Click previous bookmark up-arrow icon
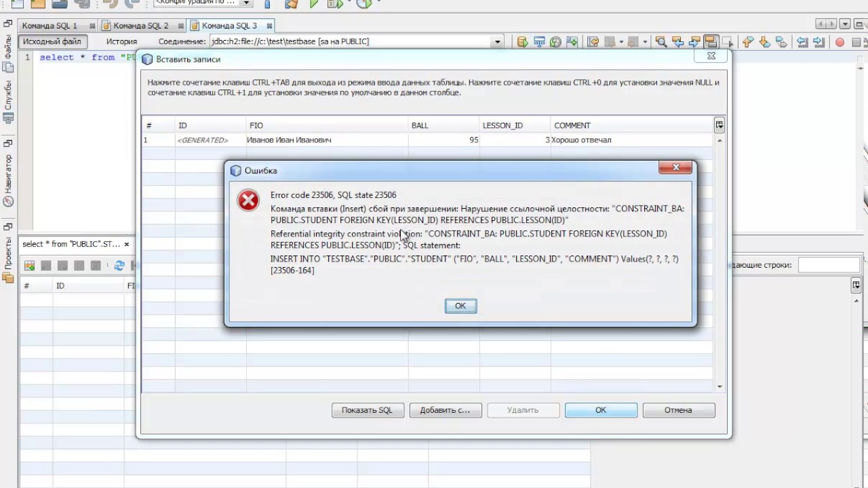This screenshot has height=488, width=868. coord(748,42)
